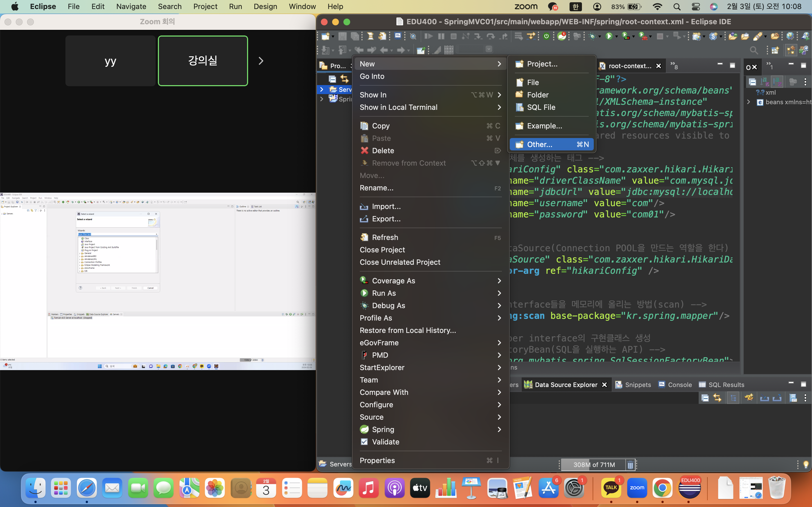Run garbage collector trash icon
The width and height of the screenshot is (812, 507).
pos(630,465)
